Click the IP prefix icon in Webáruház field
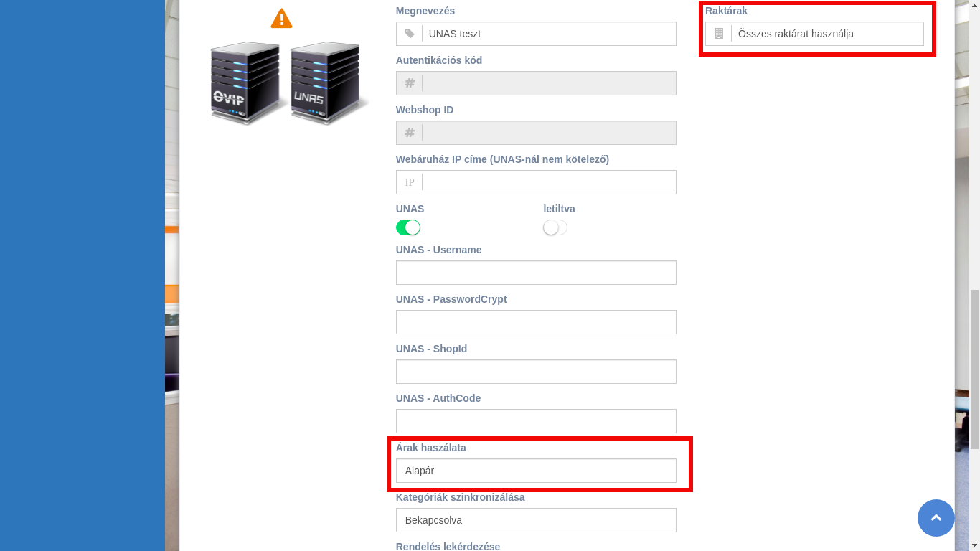 tap(410, 182)
